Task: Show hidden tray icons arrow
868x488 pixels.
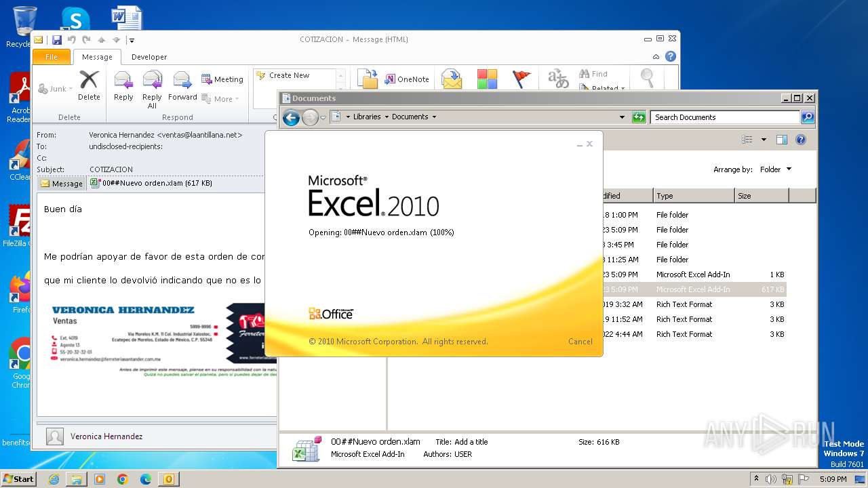Action: 756,479
